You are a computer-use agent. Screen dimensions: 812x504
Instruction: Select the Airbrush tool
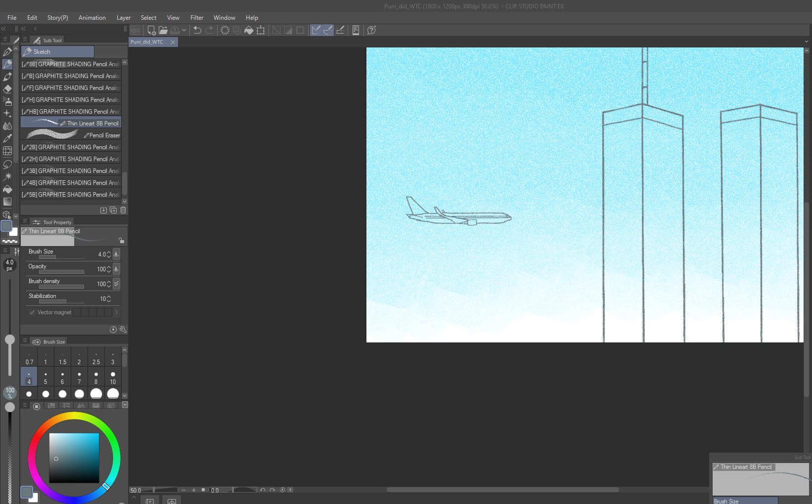[7, 101]
